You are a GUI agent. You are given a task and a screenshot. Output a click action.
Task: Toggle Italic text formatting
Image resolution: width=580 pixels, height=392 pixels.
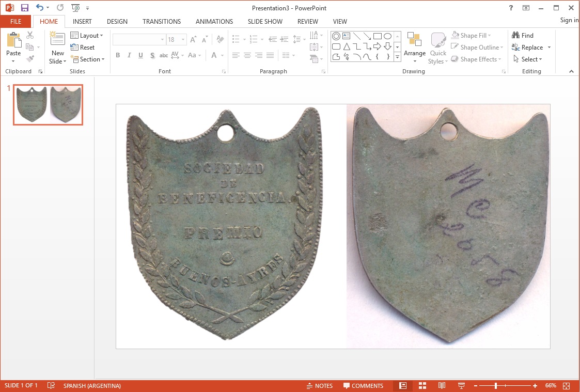point(129,55)
